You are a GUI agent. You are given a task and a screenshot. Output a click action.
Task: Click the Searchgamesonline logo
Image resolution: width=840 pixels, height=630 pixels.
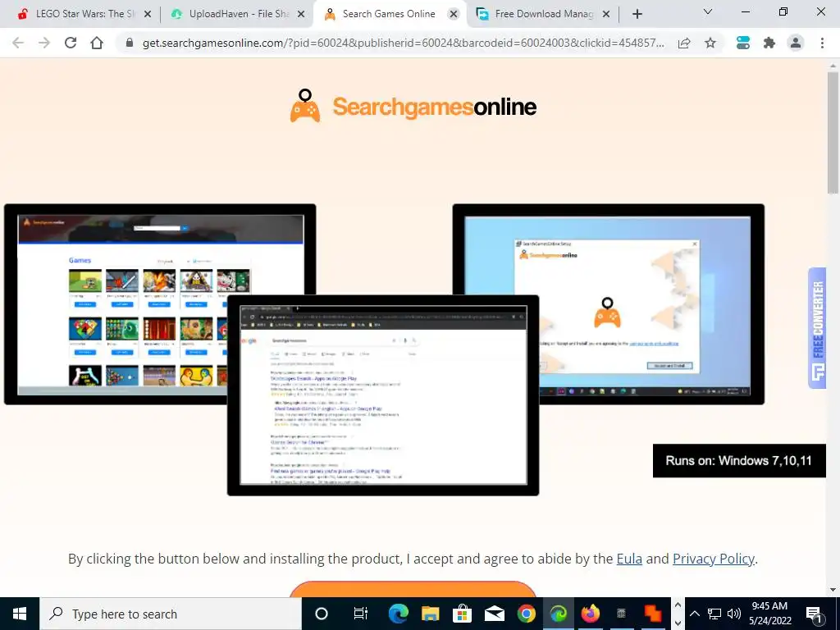(x=413, y=106)
